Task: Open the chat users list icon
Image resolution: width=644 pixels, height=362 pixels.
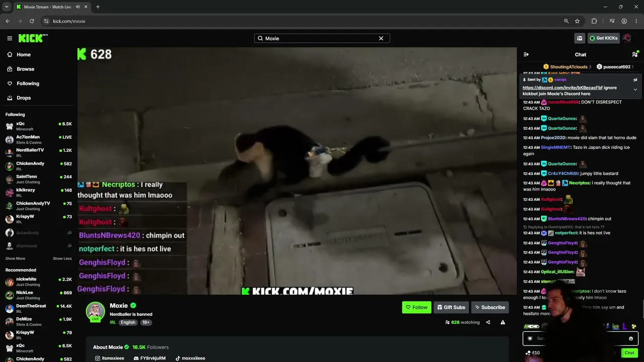Action: click(x=635, y=54)
